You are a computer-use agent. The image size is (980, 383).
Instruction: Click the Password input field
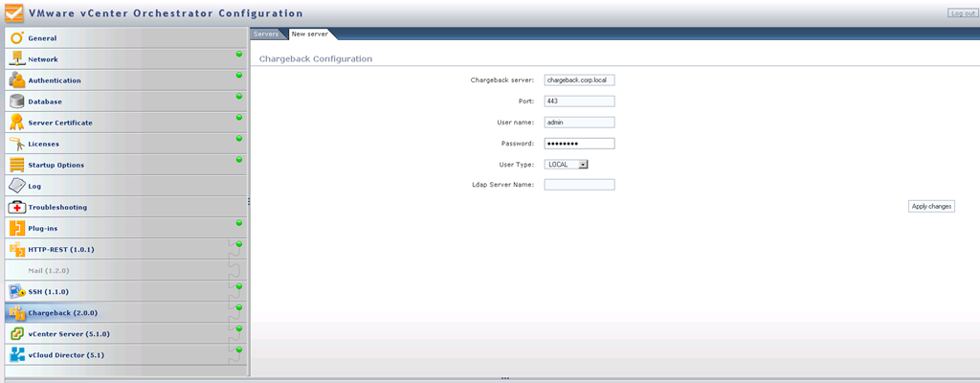(x=579, y=144)
